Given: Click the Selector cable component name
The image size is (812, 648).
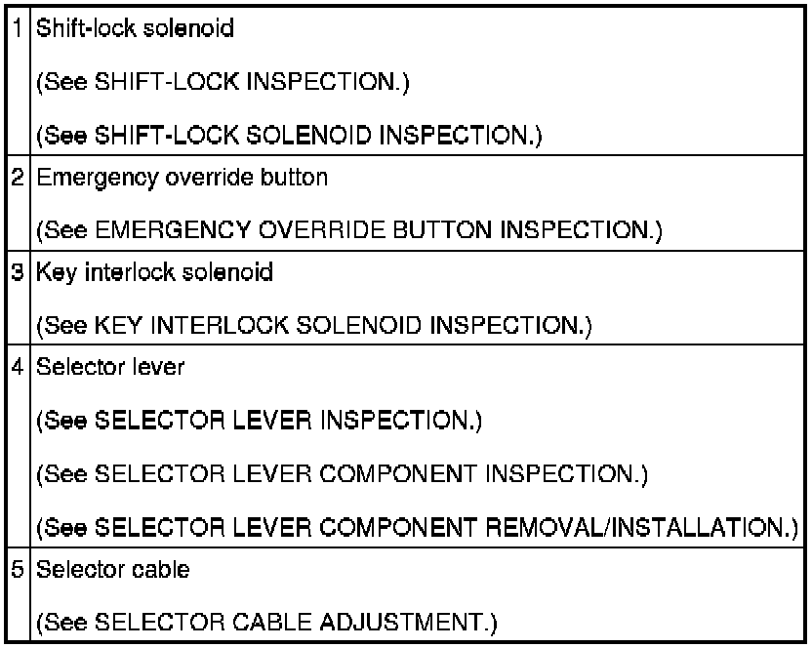Looking at the screenshot, I should click(x=101, y=569).
